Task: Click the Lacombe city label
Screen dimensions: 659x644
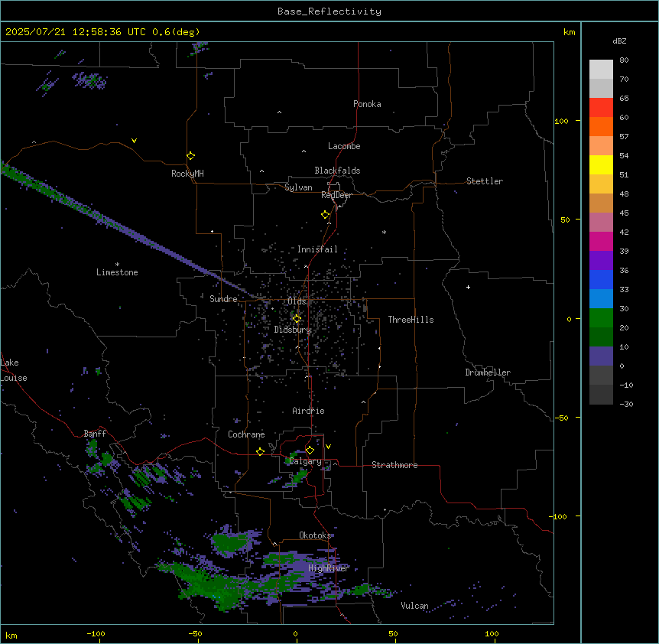Action: click(x=344, y=146)
